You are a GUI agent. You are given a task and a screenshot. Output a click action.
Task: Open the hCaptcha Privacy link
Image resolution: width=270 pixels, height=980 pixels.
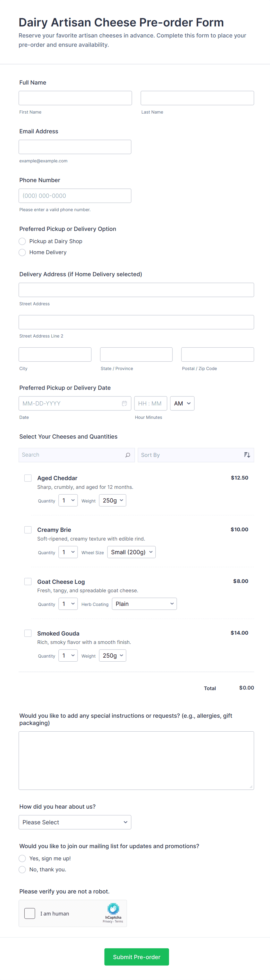point(107,921)
